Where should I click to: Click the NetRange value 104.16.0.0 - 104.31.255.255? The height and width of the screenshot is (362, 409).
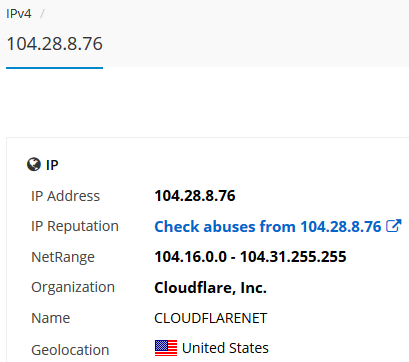click(250, 257)
